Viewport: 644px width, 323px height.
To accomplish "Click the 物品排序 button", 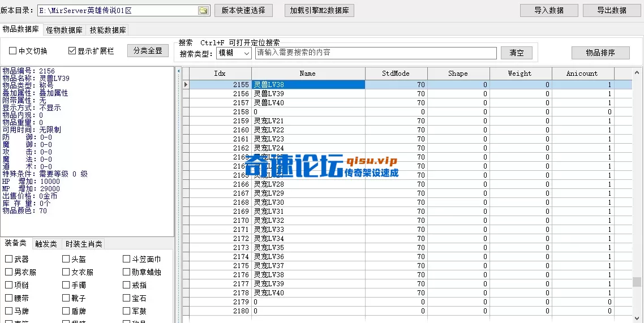I will click(x=600, y=53).
